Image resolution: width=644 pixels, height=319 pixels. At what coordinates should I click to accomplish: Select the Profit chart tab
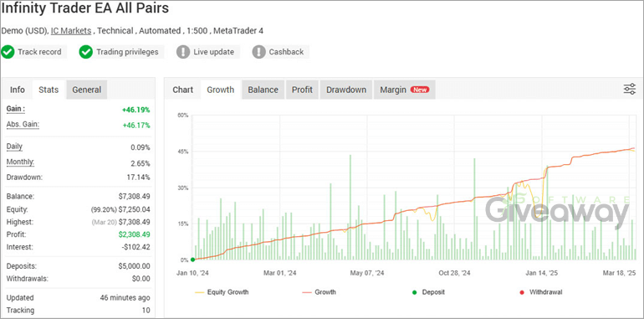[x=302, y=90]
